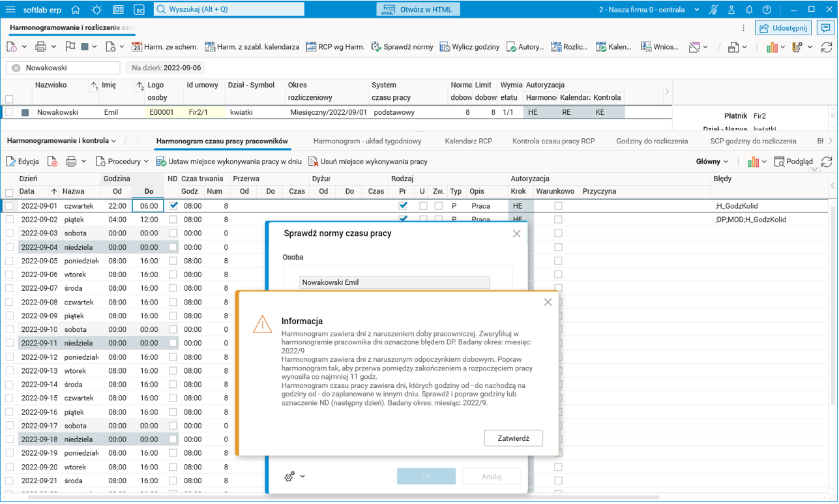The height and width of the screenshot is (504, 839).
Task: Toggle the Pr checkbox for 2022-09-01
Action: click(x=404, y=205)
